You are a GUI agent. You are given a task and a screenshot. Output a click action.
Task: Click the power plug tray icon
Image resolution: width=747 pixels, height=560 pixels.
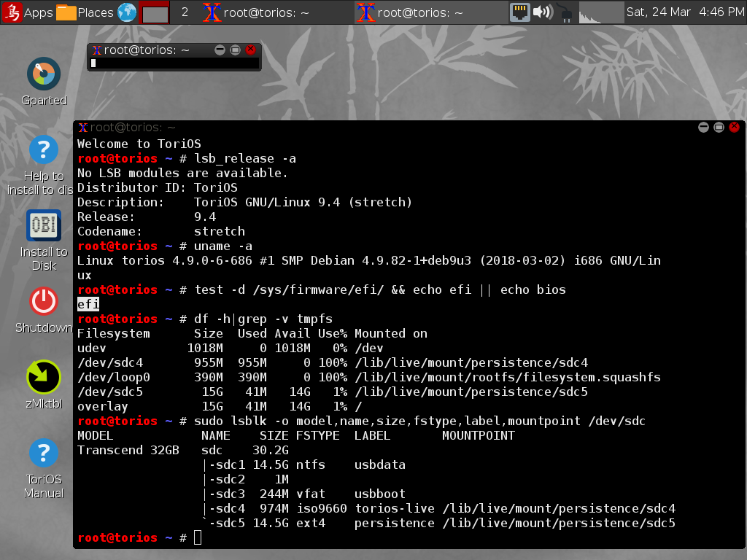coord(565,12)
